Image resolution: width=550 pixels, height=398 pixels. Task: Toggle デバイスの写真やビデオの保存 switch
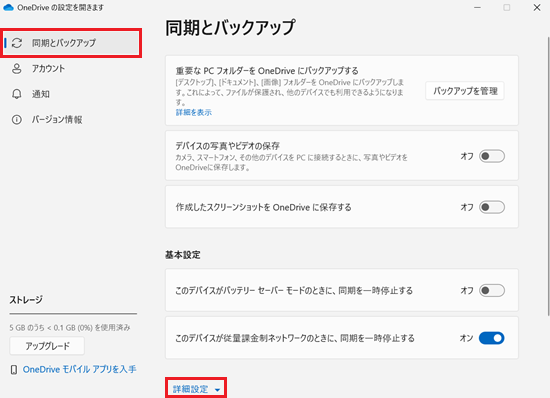(492, 156)
